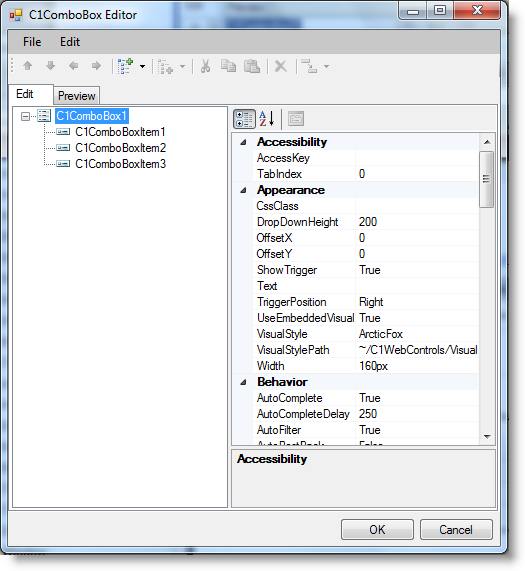Click the Change Type toolbar icon
525x571 pixels.
[309, 66]
